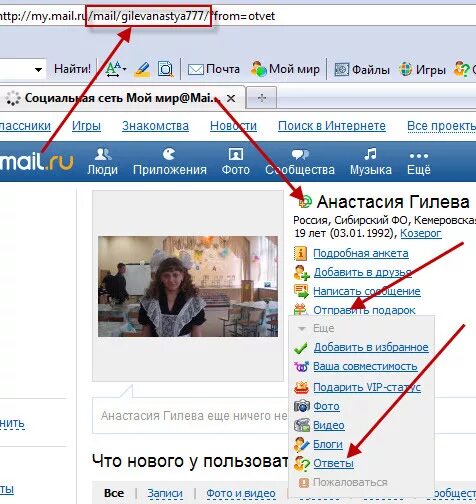Open Сообщества section in navbar
Viewport: 476px width, 504px height.
point(300,162)
